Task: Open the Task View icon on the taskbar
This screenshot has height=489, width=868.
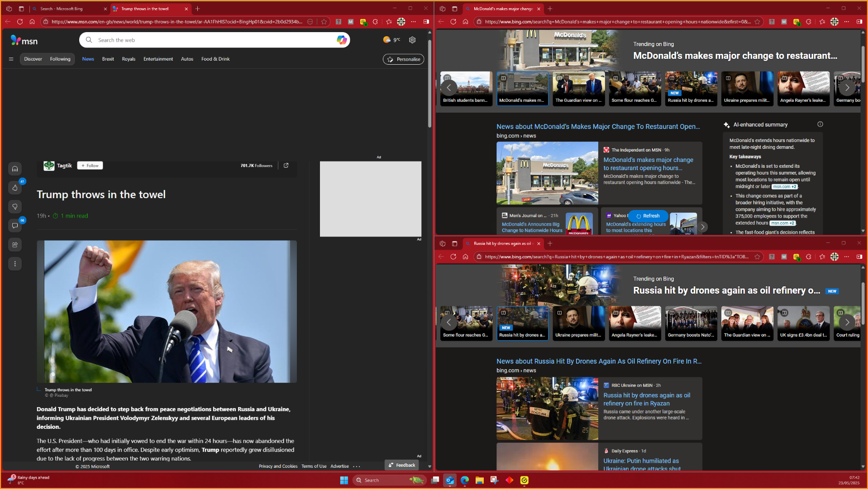Action: [x=435, y=480]
